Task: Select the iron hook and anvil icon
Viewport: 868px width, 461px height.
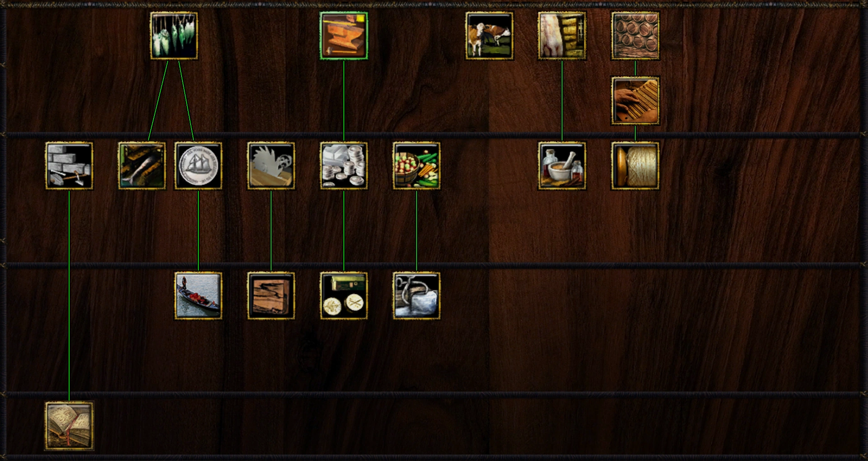Action: [x=417, y=296]
